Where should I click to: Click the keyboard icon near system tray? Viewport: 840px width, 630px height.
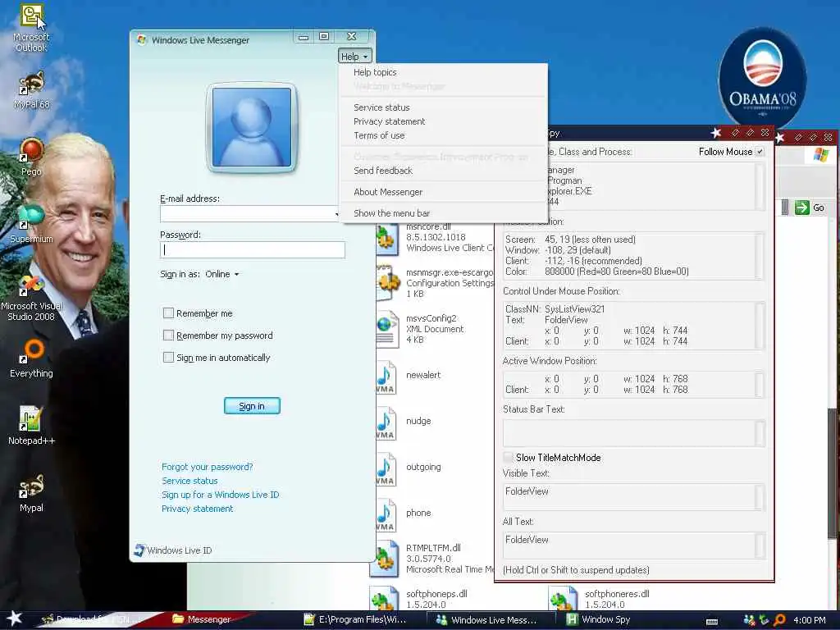712,621
